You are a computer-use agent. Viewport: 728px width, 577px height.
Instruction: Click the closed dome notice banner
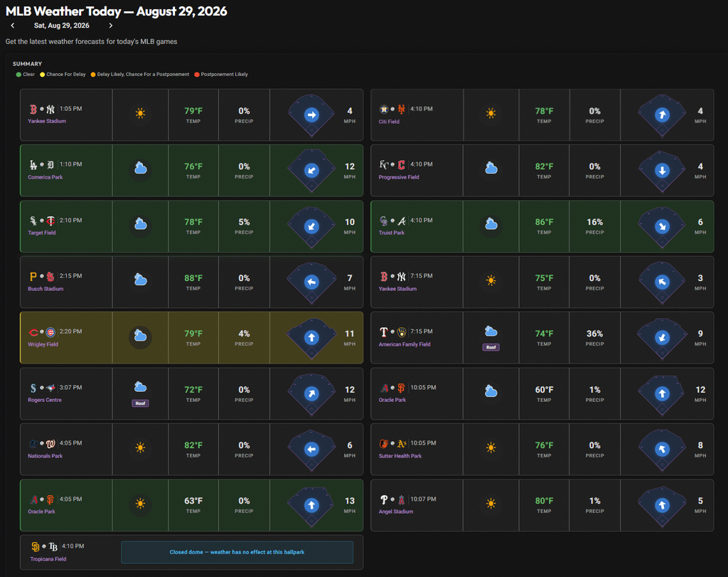(237, 552)
